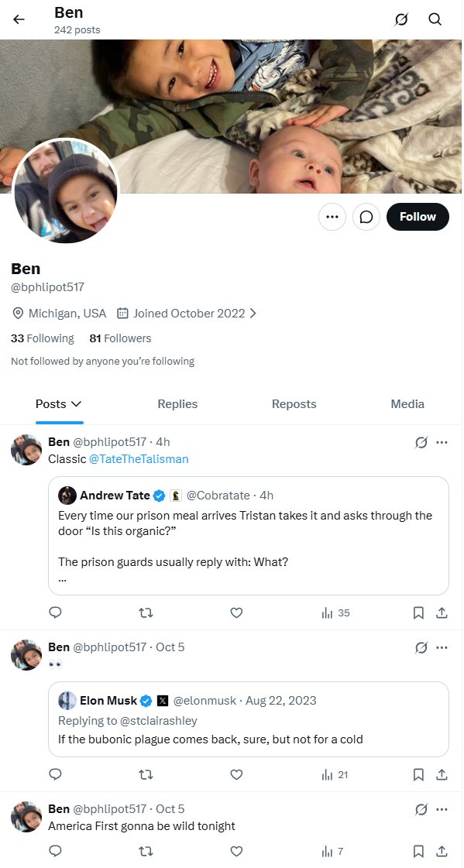Like the Classic @TateTheTalisman post
464x868 pixels.
(x=236, y=612)
